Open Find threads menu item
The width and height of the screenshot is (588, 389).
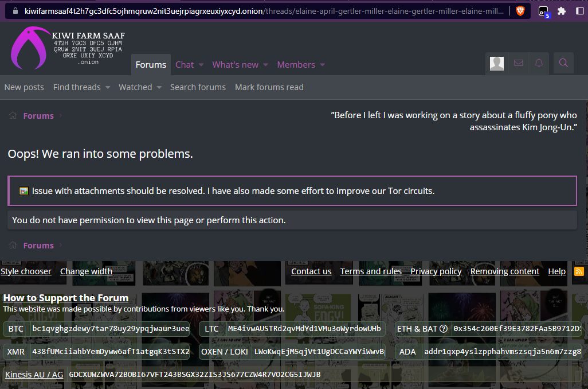pos(77,87)
